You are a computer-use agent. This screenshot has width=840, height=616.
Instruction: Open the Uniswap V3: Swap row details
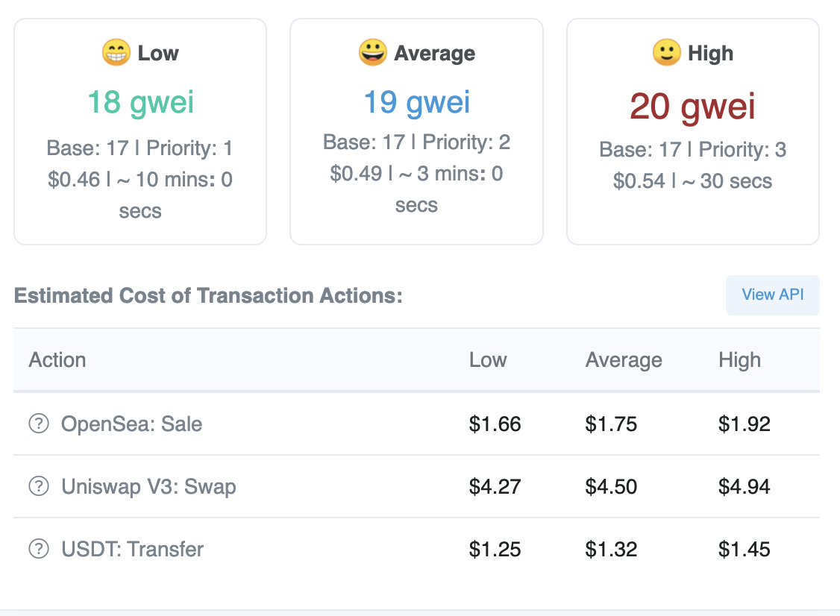(x=148, y=486)
